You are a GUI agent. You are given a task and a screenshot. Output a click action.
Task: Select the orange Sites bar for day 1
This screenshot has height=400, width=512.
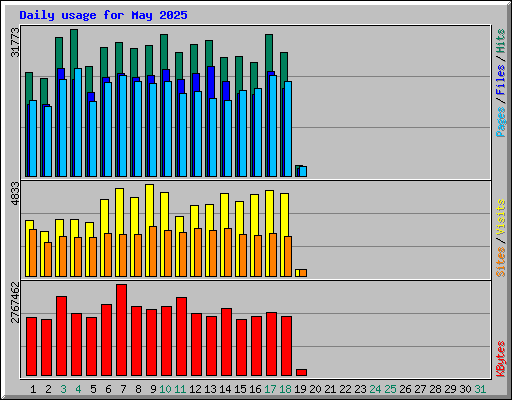coord(33,253)
